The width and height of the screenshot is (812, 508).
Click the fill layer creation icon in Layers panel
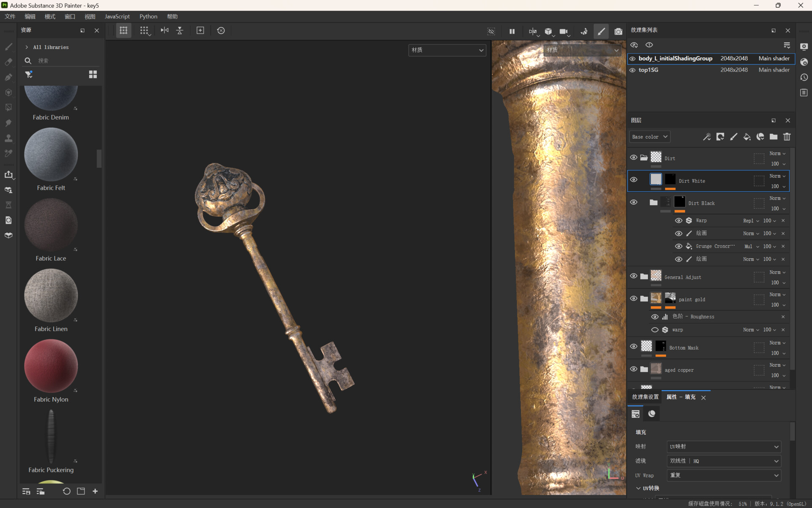746,137
